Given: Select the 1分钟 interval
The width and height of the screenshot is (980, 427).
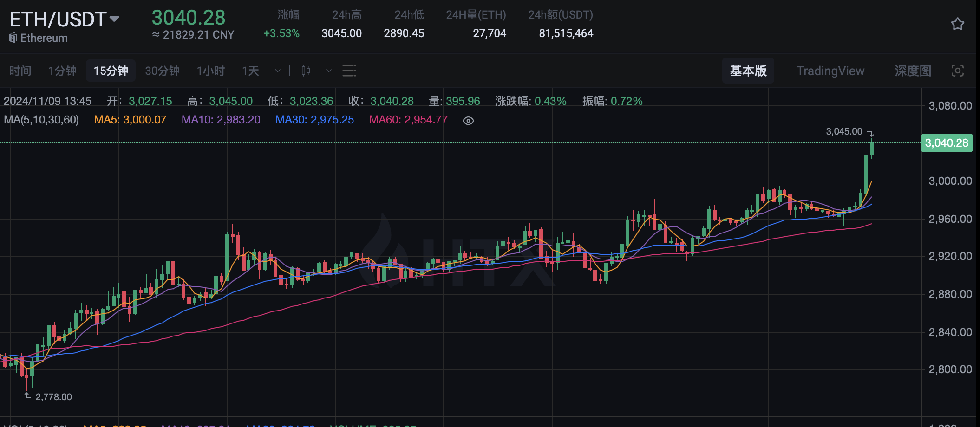Looking at the screenshot, I should coord(62,71).
